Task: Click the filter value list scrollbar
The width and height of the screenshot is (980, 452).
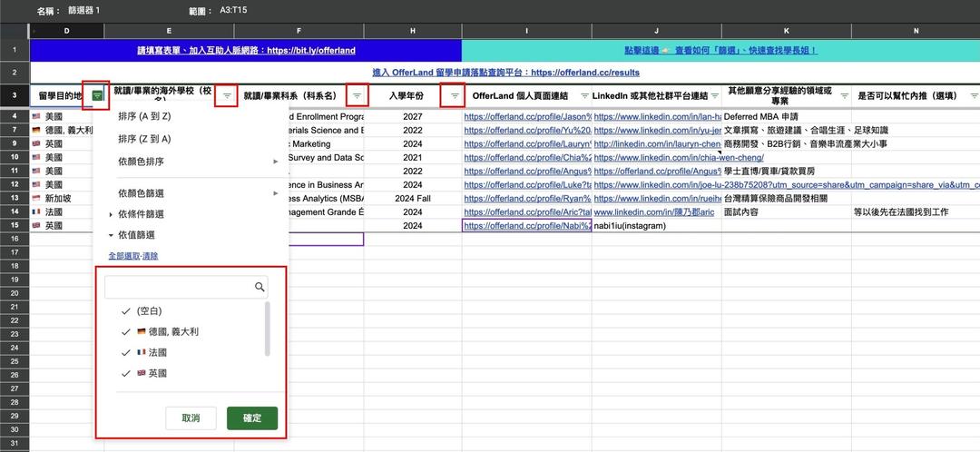Action: pos(268,329)
